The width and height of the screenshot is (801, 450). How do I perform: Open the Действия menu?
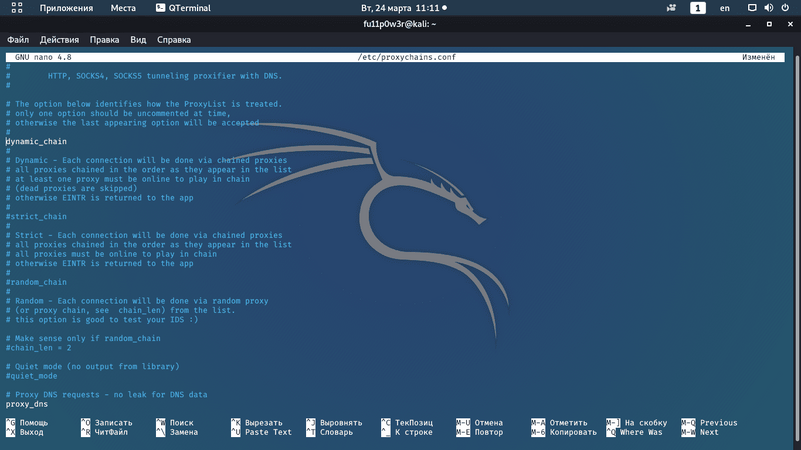pyautogui.click(x=59, y=40)
